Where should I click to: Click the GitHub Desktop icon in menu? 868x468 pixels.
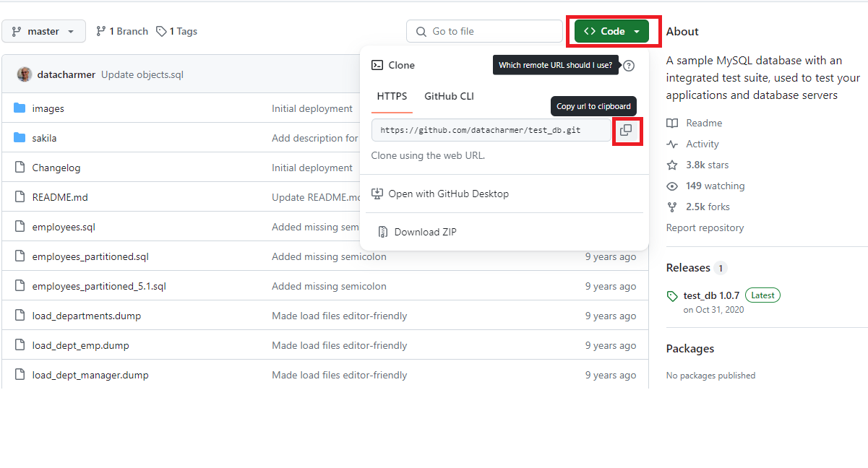[377, 194]
